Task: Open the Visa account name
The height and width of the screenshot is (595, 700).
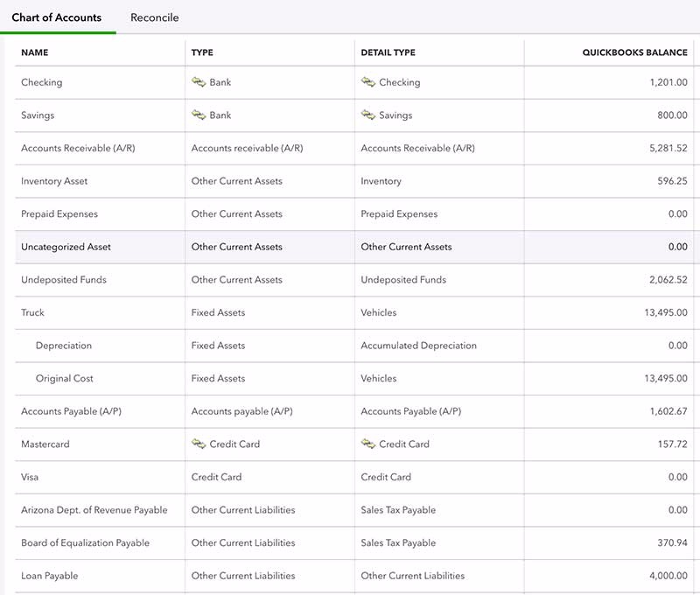Action: tap(30, 477)
